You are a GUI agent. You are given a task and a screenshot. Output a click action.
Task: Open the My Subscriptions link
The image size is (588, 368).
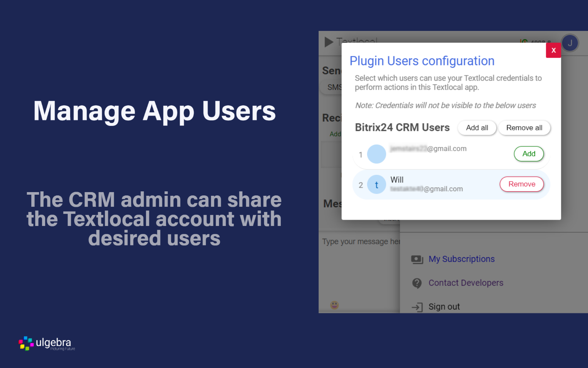point(461,259)
